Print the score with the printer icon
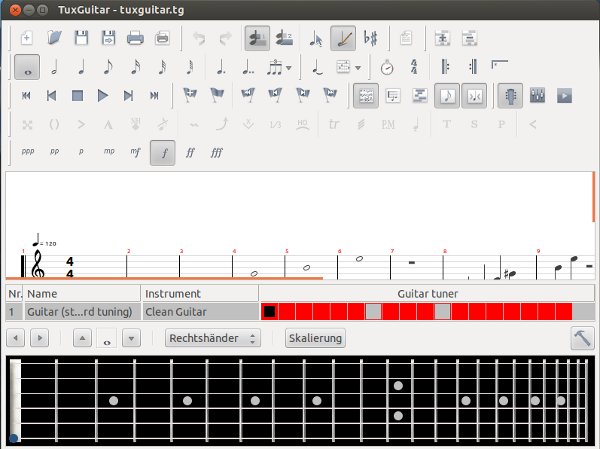The image size is (600, 449). point(135,38)
